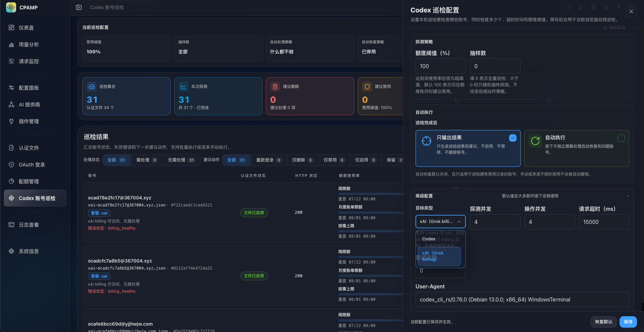Click the 探测并发 input field
This screenshot has height=332, width=644.
(495, 222)
